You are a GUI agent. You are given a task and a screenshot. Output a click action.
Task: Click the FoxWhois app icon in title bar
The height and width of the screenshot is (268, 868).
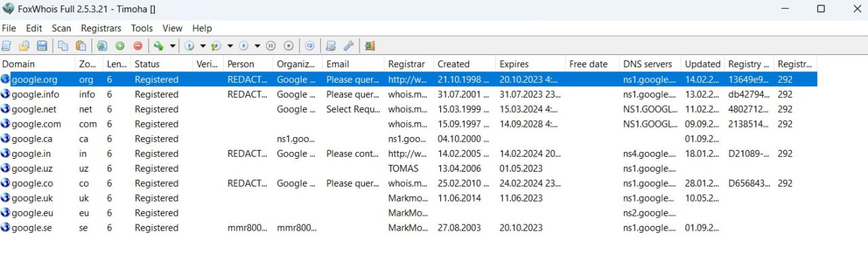9,9
